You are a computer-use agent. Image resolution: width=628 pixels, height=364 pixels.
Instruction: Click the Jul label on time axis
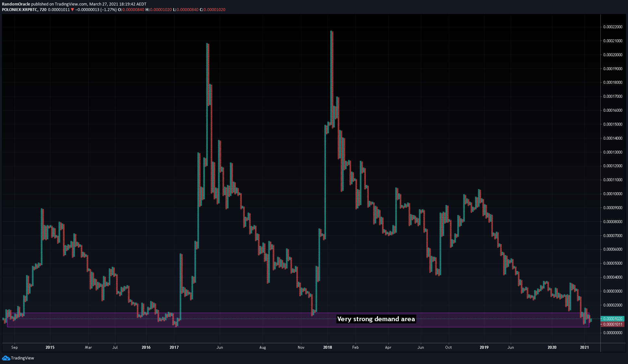coord(115,347)
